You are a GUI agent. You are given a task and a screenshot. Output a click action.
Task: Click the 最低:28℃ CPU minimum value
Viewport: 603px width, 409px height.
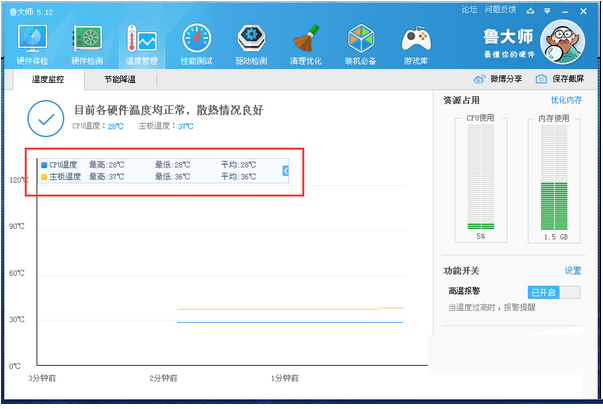tap(172, 165)
